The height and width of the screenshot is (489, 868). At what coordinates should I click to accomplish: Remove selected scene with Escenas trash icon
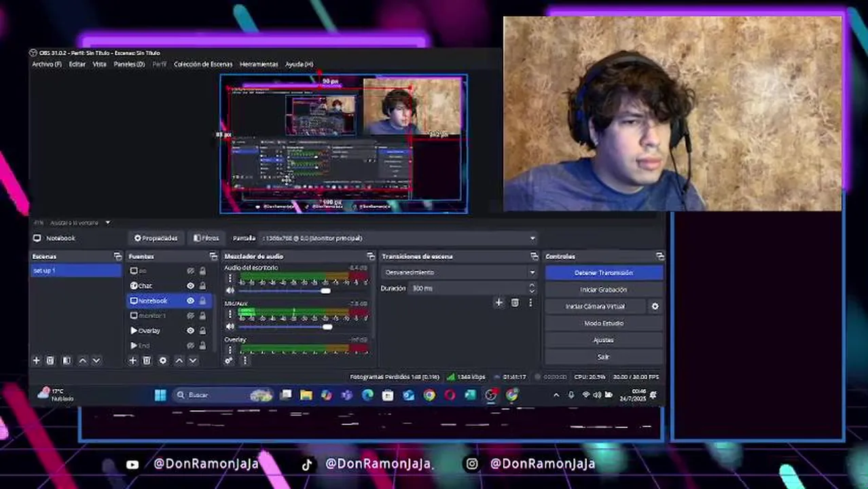coord(50,361)
